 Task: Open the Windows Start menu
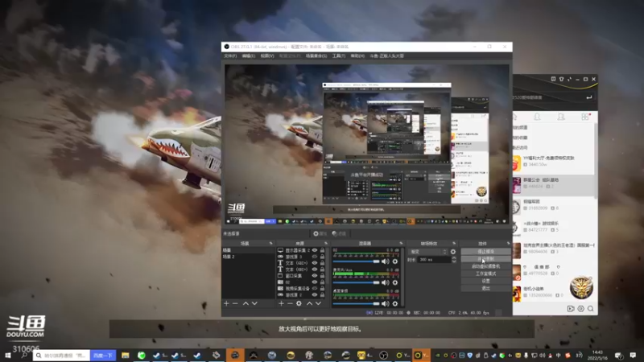tap(7, 356)
